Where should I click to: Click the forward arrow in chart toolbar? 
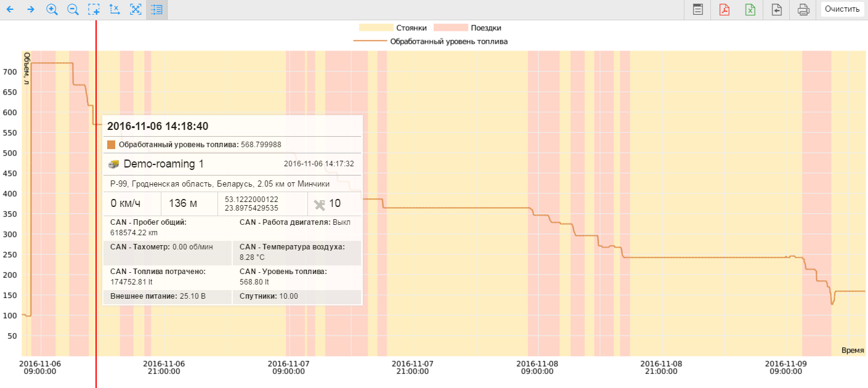31,10
